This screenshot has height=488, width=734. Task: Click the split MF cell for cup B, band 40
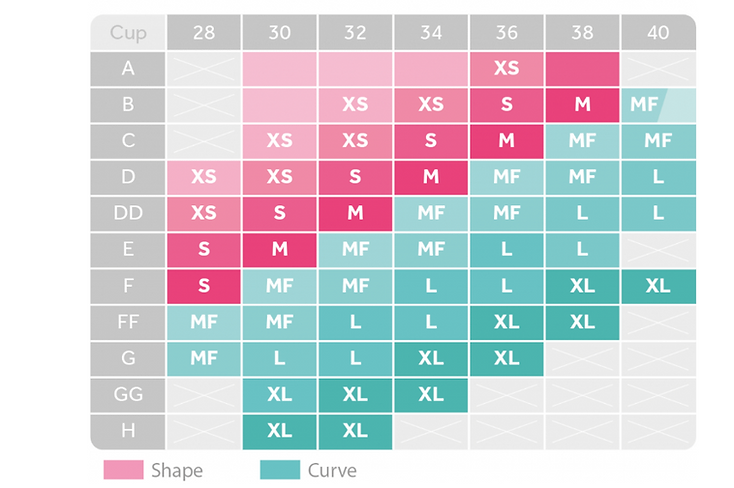[658, 104]
